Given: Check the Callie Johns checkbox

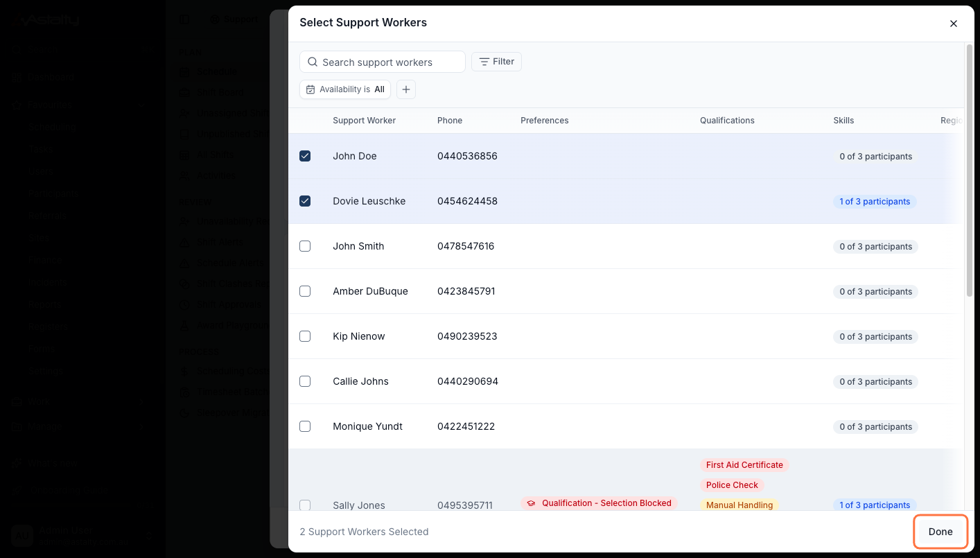Looking at the screenshot, I should [x=305, y=381].
